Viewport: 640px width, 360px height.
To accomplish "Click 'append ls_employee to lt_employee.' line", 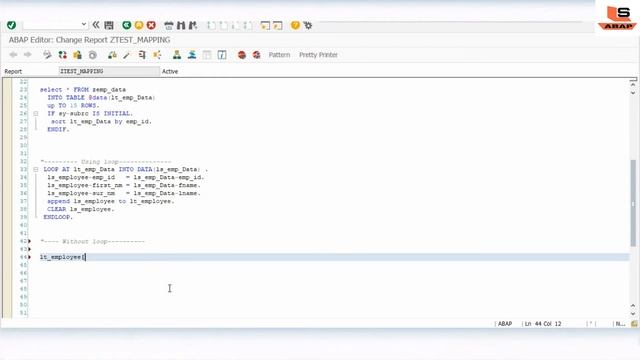I will pos(111,201).
